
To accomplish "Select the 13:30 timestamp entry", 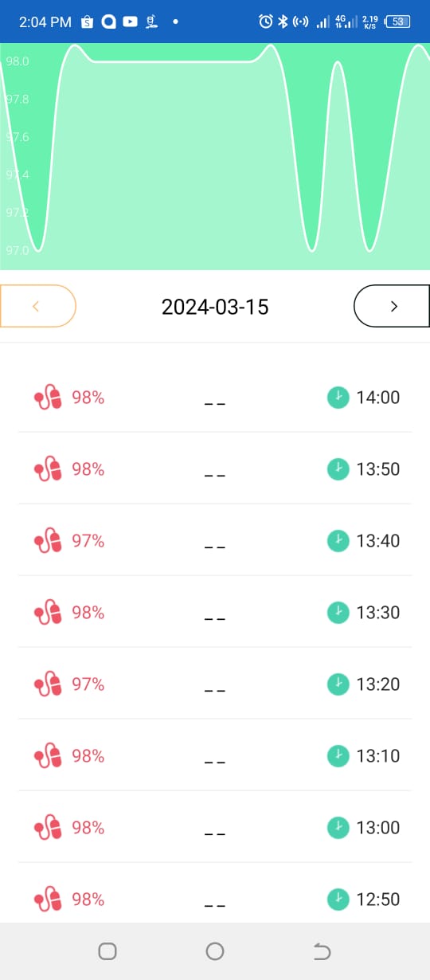I will [378, 613].
